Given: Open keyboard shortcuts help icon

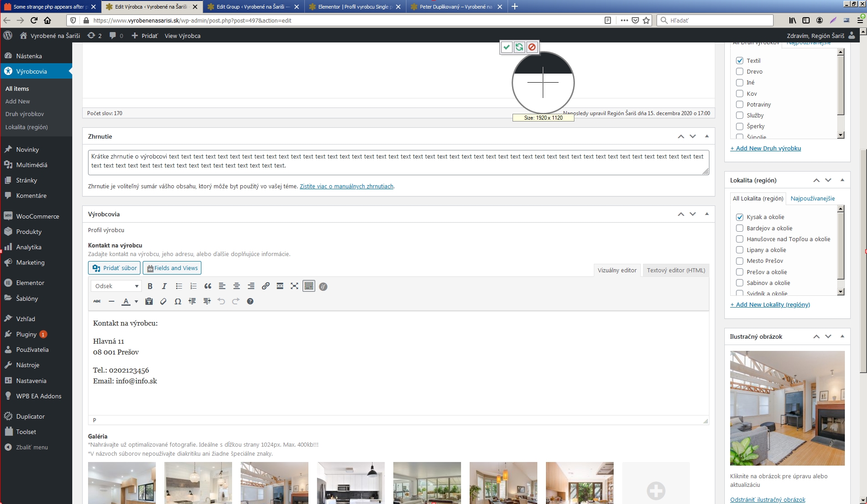Looking at the screenshot, I should [x=250, y=301].
